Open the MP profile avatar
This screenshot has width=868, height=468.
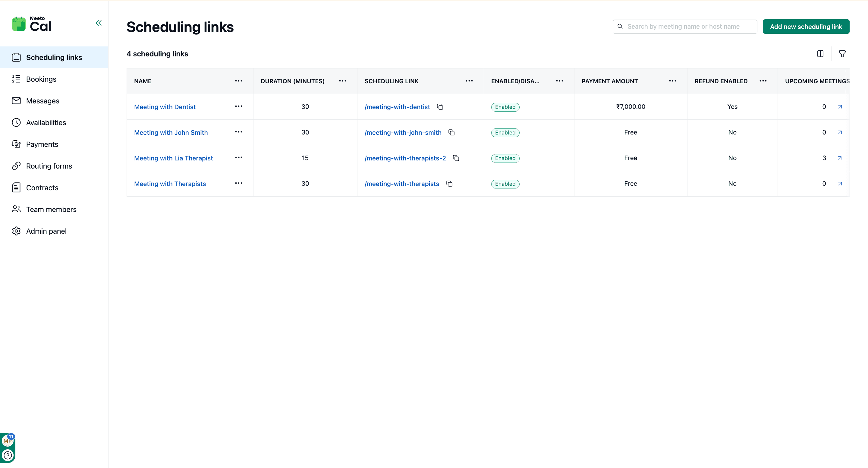(x=8, y=441)
